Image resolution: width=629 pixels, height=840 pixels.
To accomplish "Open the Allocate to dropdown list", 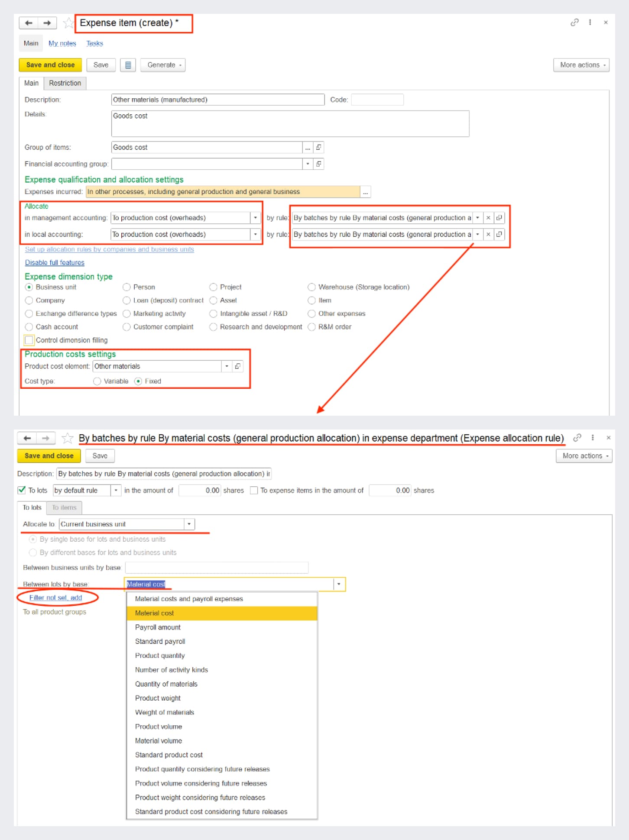I will click(189, 524).
